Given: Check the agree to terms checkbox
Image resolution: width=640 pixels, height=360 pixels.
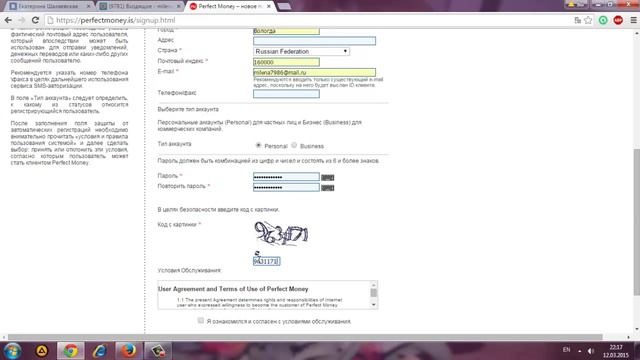Looking at the screenshot, I should point(200,320).
